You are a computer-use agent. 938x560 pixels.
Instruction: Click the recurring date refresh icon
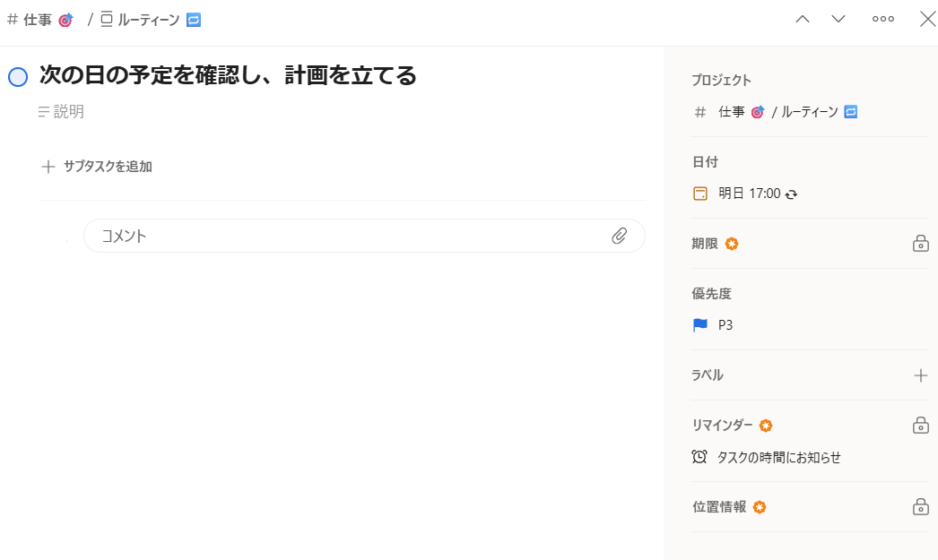point(790,194)
